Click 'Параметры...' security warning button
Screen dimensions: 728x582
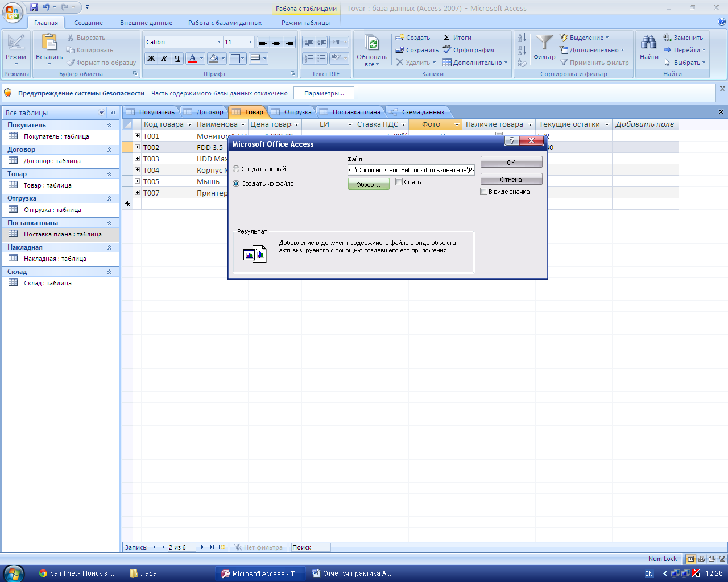pyautogui.click(x=324, y=93)
